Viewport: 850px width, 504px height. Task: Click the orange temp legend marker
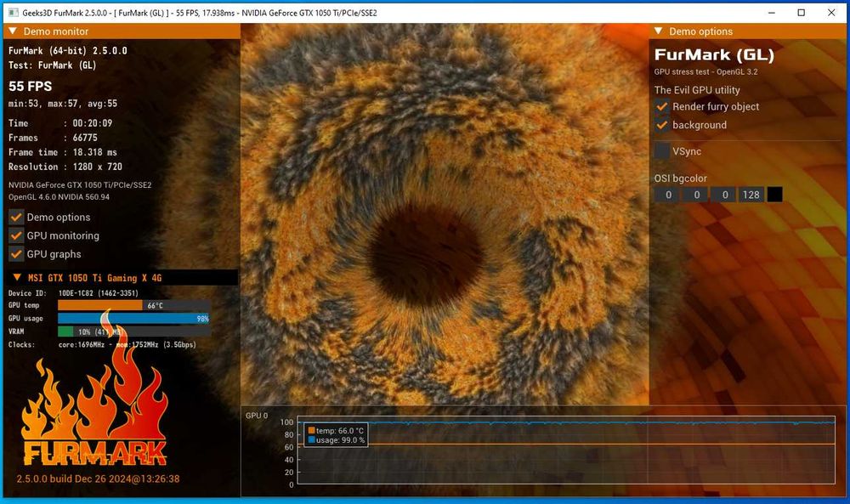[311, 431]
